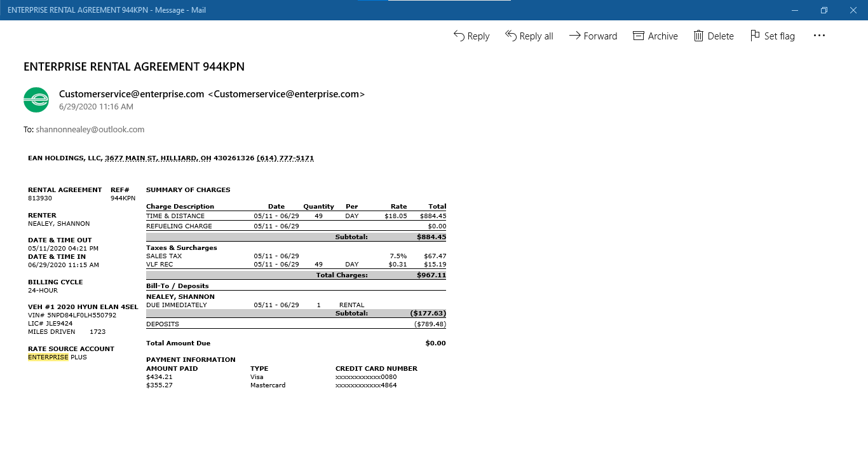
Task: Click the Set flag text label
Action: [779, 36]
